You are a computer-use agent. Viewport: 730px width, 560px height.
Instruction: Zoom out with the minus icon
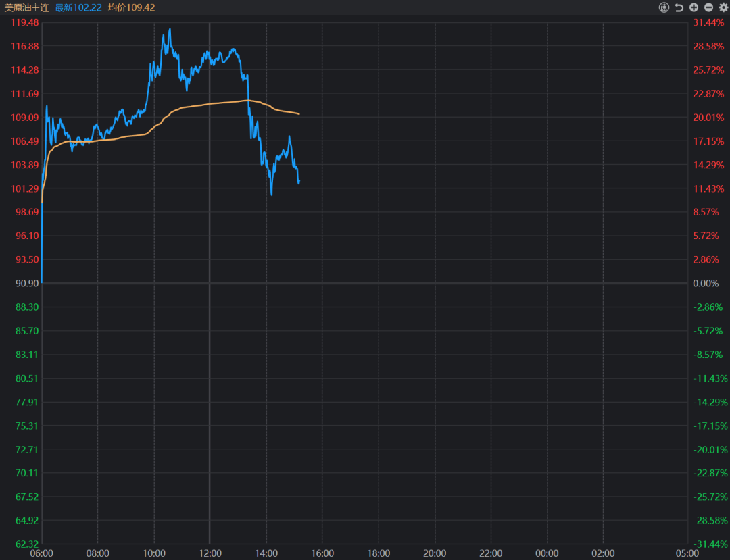(x=708, y=7)
